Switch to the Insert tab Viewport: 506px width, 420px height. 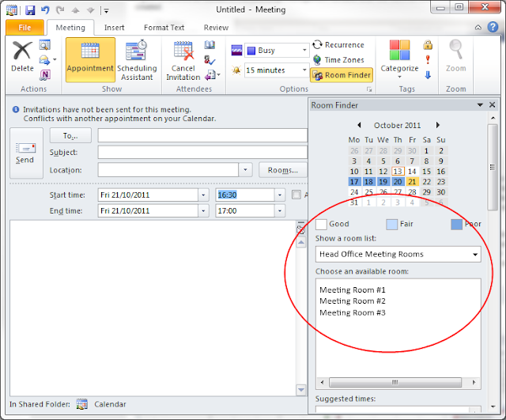pyautogui.click(x=114, y=28)
